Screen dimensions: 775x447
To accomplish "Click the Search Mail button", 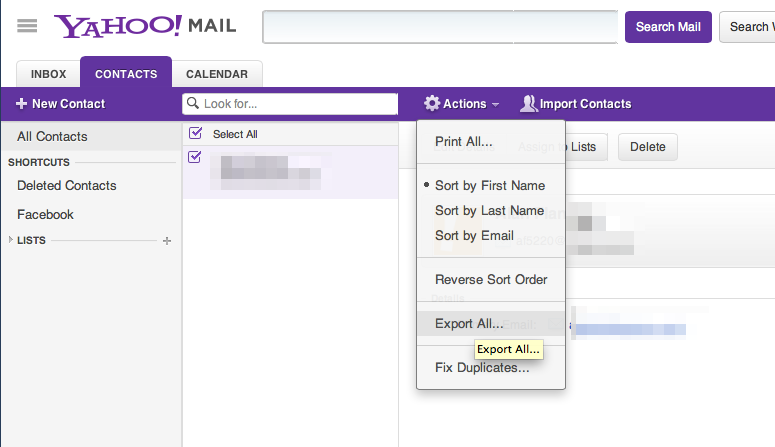I will pyautogui.click(x=668, y=27).
